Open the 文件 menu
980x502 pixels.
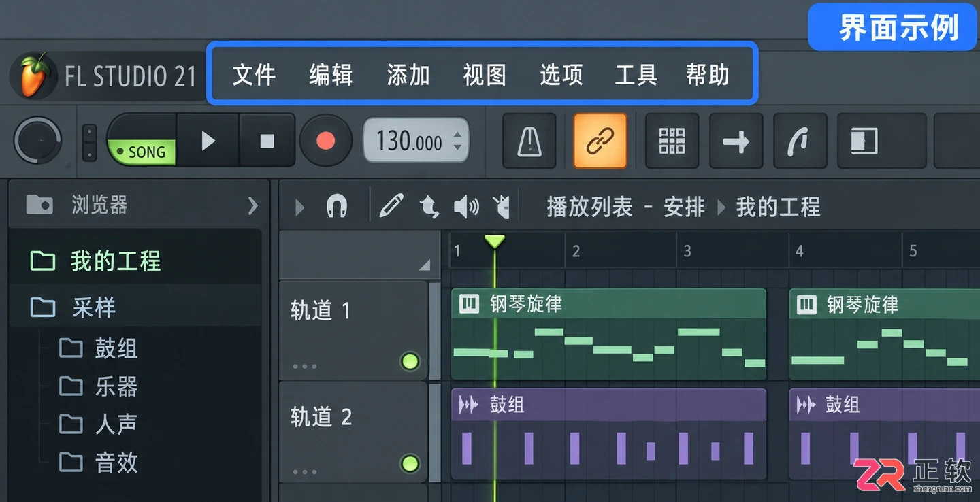pos(254,74)
